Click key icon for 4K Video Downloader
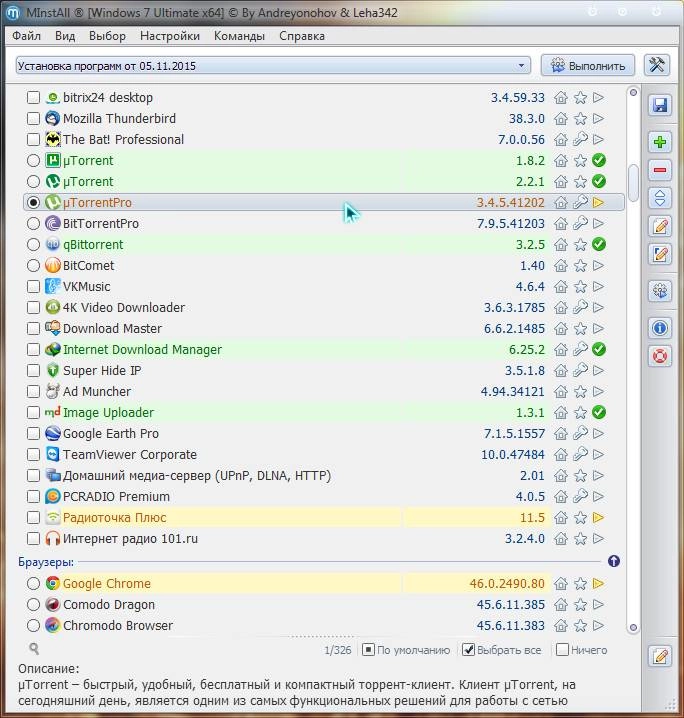The image size is (684, 718). [580, 307]
